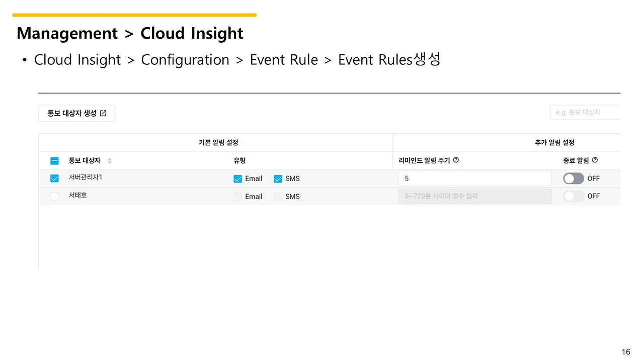This screenshot has width=644, height=362.
Task: Click the 통보 대상자 search field
Action: [x=585, y=112]
